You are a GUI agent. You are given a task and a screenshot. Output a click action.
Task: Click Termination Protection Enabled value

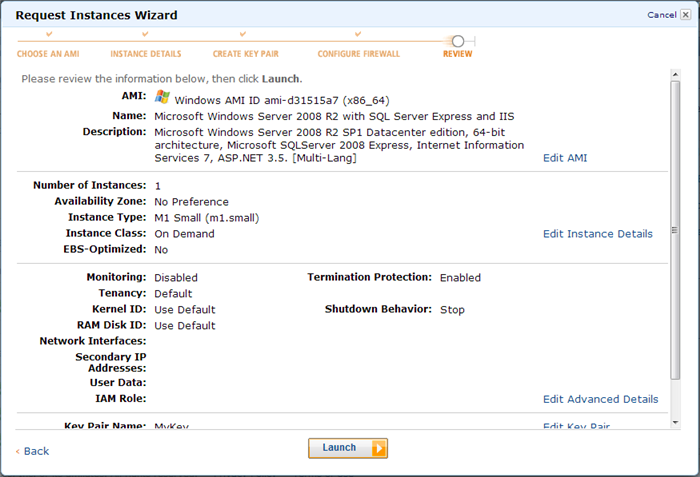[460, 278]
